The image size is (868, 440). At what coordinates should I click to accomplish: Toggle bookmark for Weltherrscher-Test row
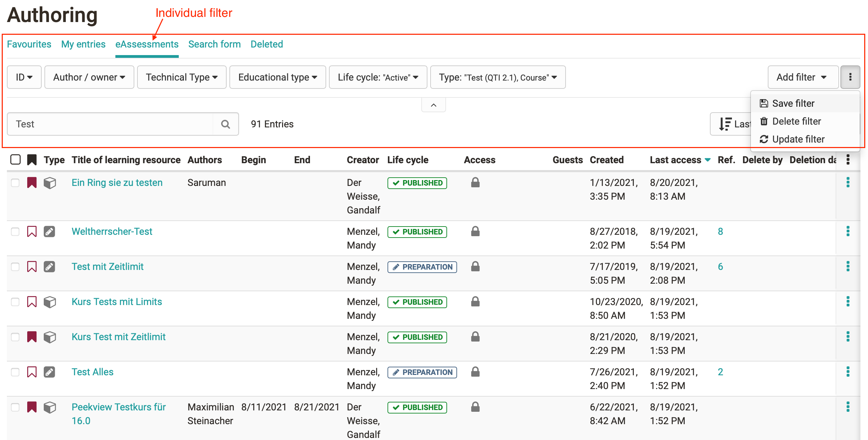(x=32, y=232)
